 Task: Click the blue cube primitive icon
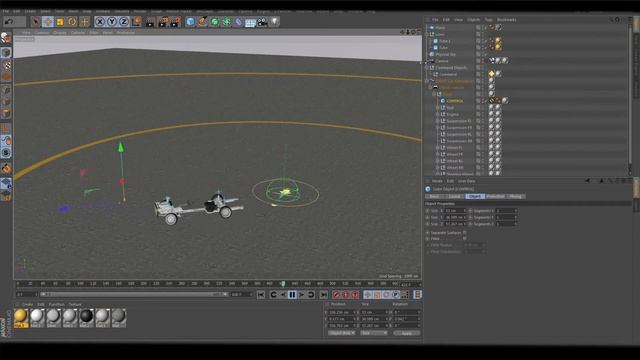pos(190,22)
